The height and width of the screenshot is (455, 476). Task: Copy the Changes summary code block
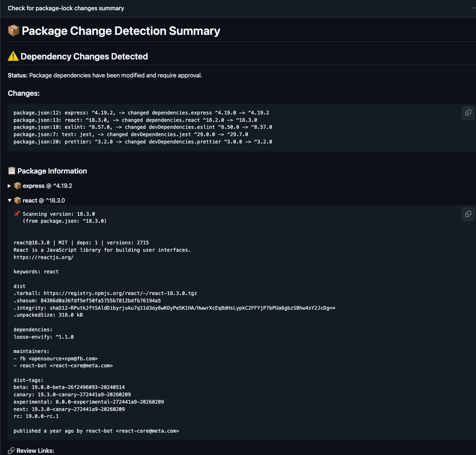468,113
